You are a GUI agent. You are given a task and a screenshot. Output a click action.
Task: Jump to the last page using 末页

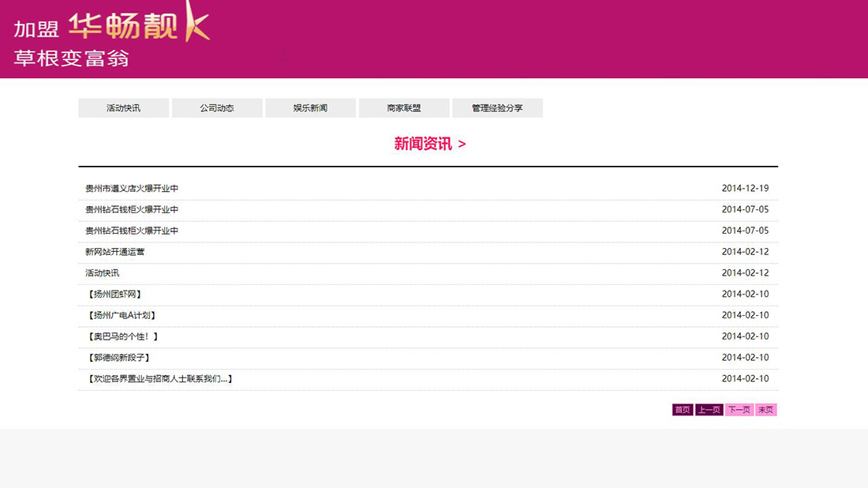tap(765, 410)
